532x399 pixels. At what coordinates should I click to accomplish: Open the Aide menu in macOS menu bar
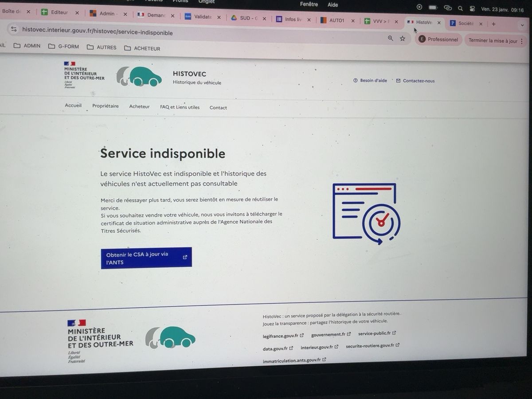click(x=332, y=5)
